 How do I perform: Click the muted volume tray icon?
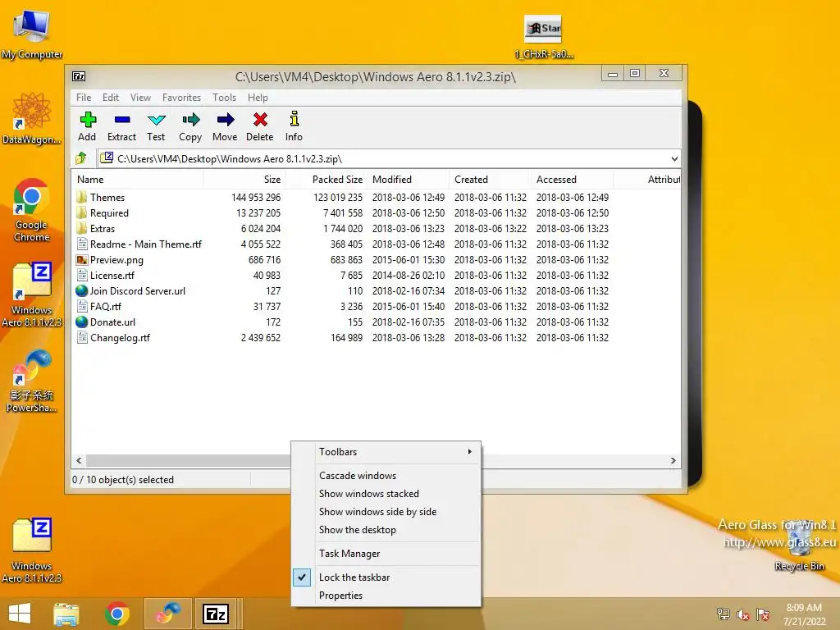point(742,614)
